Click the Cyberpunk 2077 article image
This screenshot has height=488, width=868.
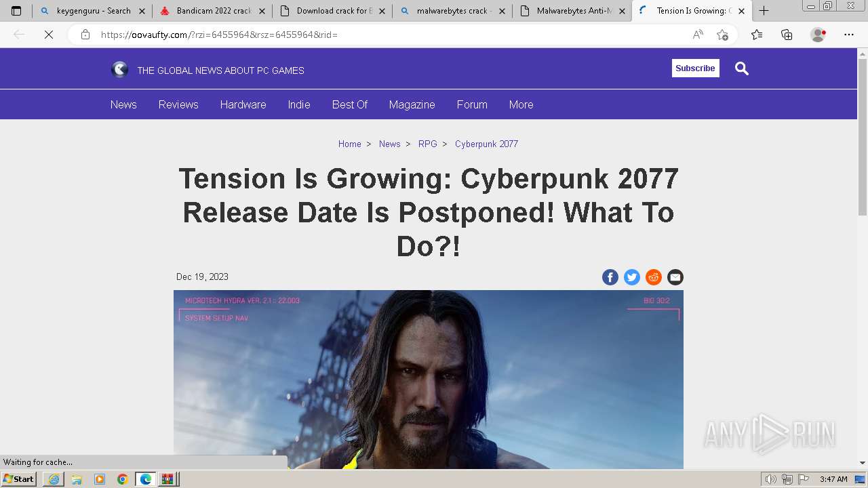(x=429, y=380)
